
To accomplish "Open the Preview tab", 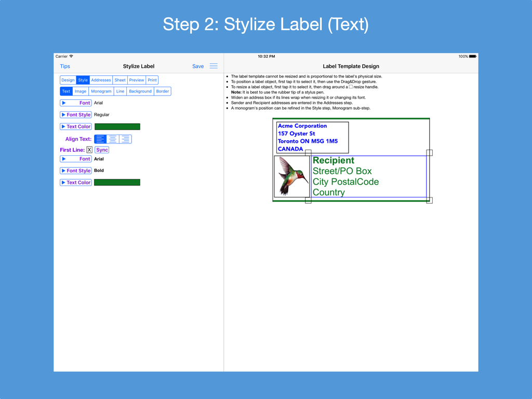I will [136, 79].
